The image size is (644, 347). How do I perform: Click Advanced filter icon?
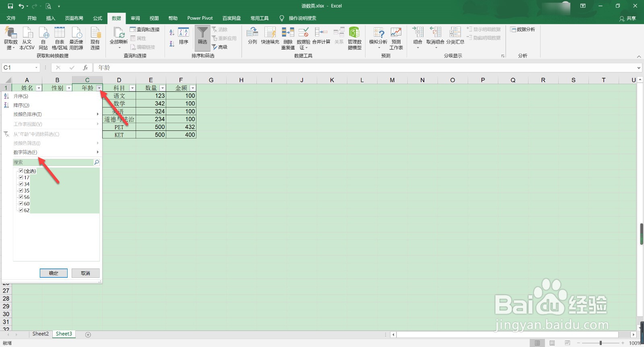(x=220, y=47)
